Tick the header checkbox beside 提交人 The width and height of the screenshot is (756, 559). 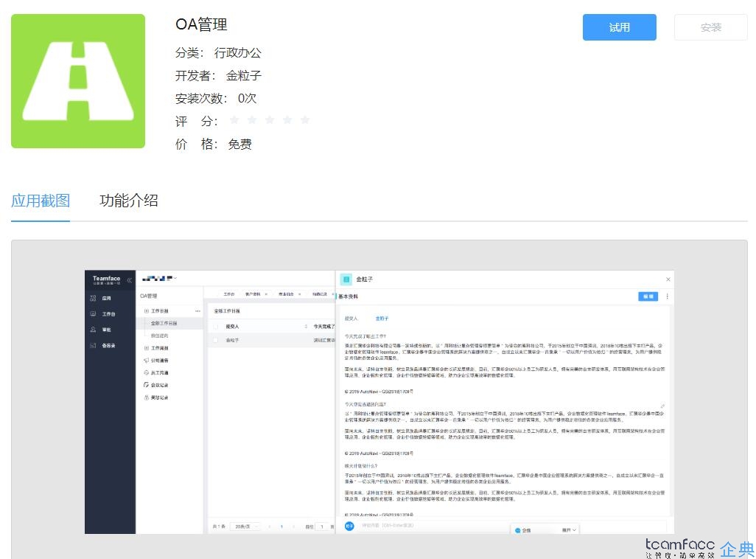(215, 327)
